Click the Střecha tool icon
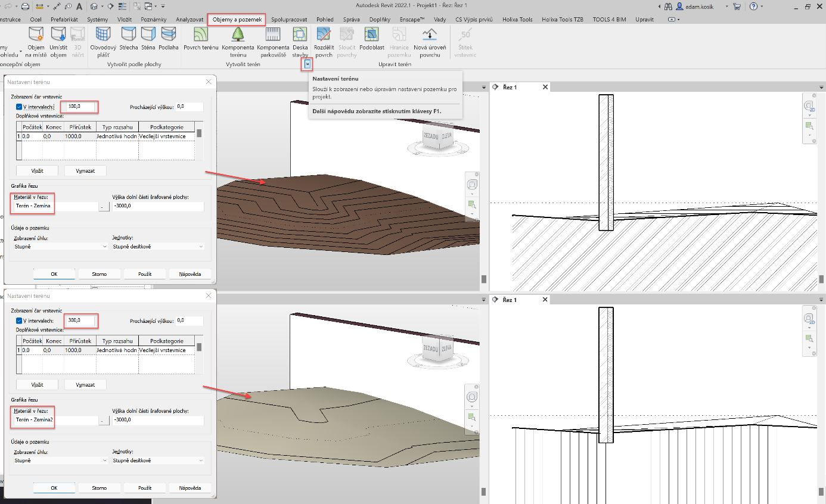The height and width of the screenshot is (504, 826). pos(128,35)
